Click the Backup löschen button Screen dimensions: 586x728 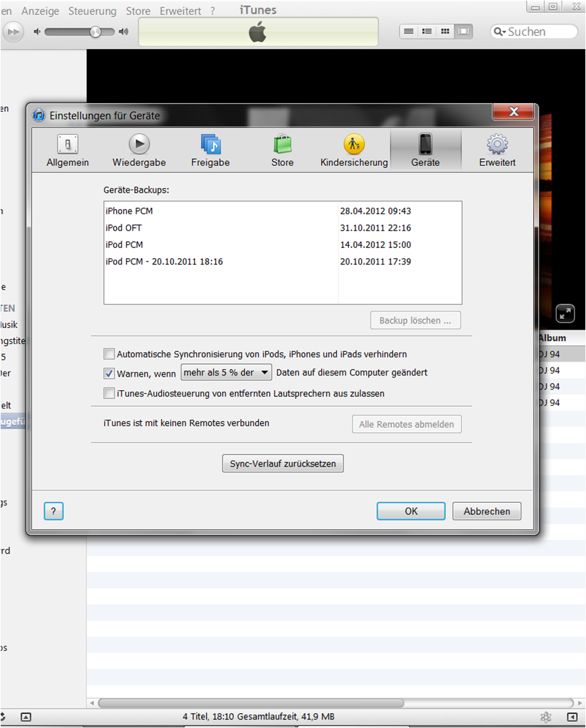[415, 320]
